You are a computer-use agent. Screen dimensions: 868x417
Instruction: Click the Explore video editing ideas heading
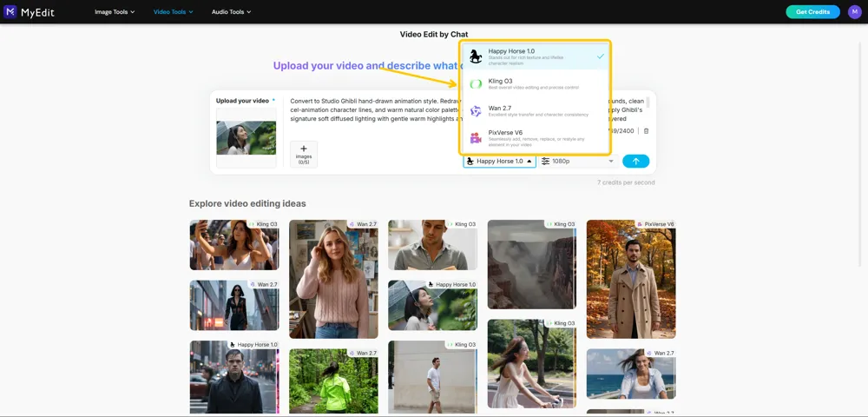tap(247, 203)
